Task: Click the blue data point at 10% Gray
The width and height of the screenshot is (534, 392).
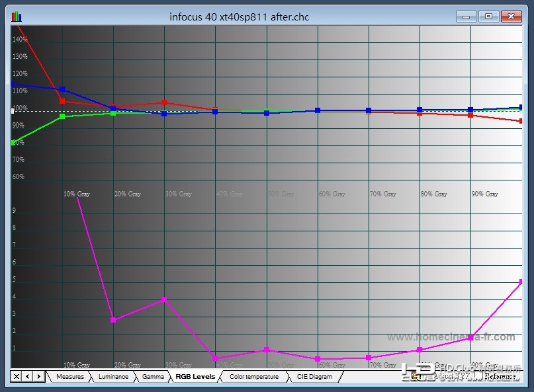Action: (62, 89)
